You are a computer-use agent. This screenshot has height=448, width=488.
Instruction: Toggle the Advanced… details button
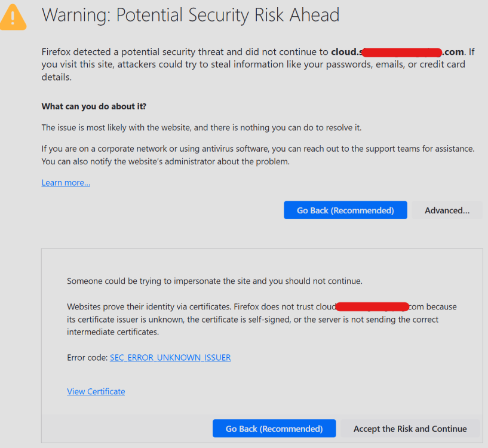click(x=447, y=210)
